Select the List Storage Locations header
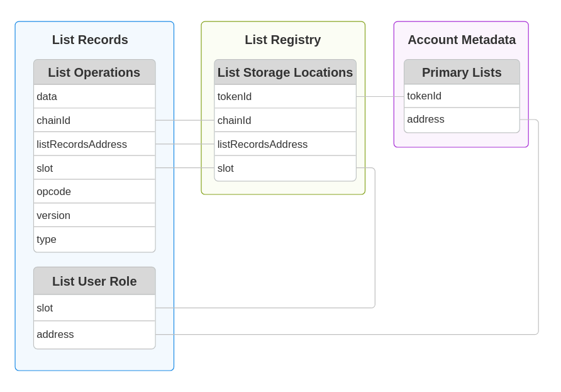This screenshot has height=392, width=561. pyautogui.click(x=284, y=72)
